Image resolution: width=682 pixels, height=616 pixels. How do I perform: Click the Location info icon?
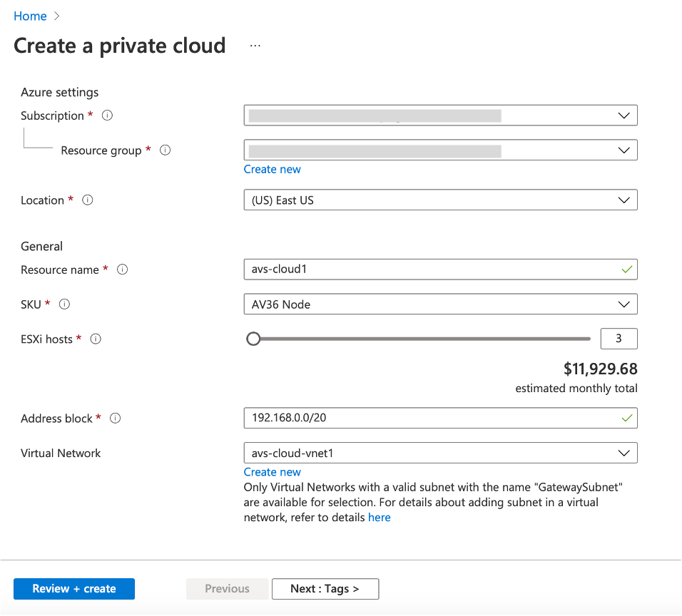[88, 200]
